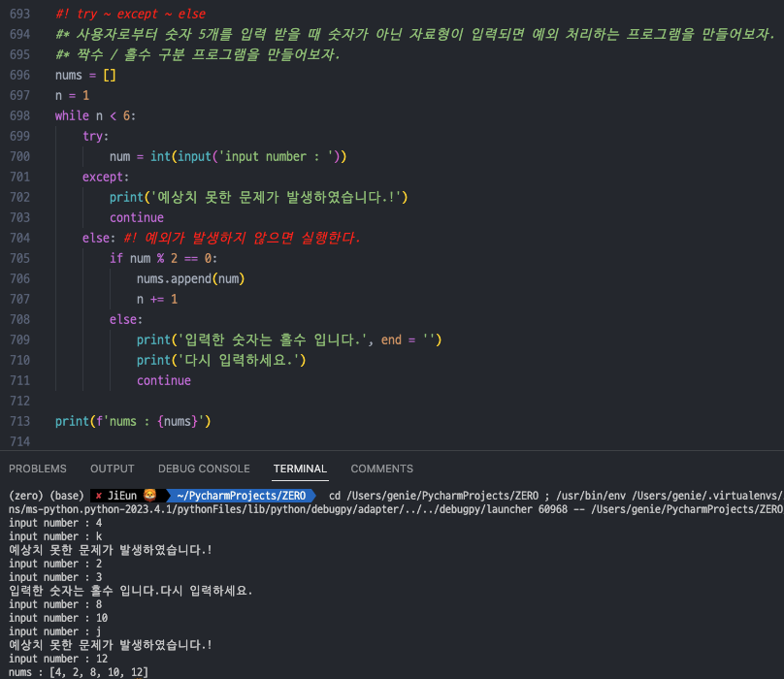Open the PROBLEMS panel tab

point(38,469)
